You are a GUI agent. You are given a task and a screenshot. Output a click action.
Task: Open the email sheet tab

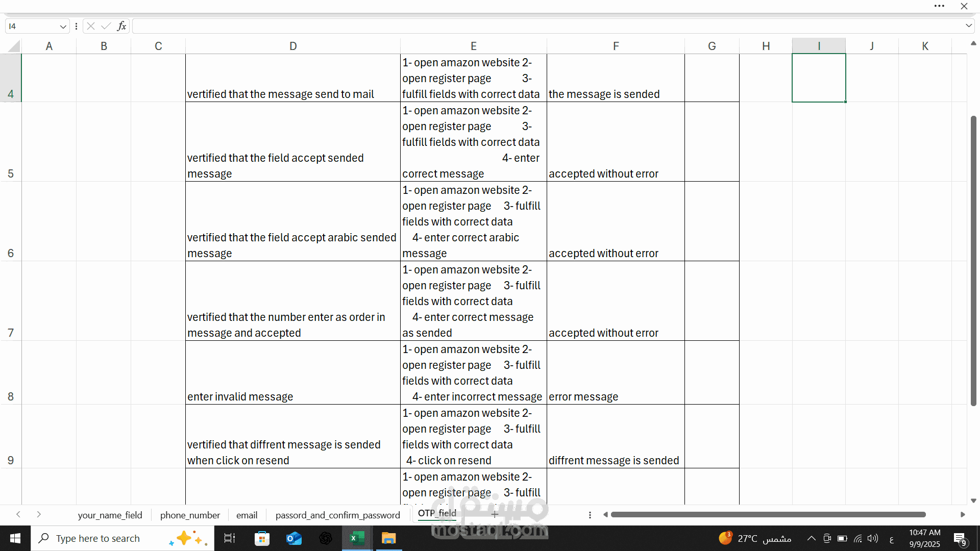pyautogui.click(x=247, y=515)
